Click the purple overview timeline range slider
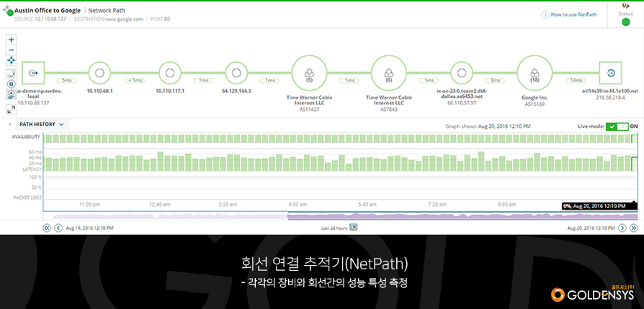This screenshot has height=309, width=644. (463, 216)
